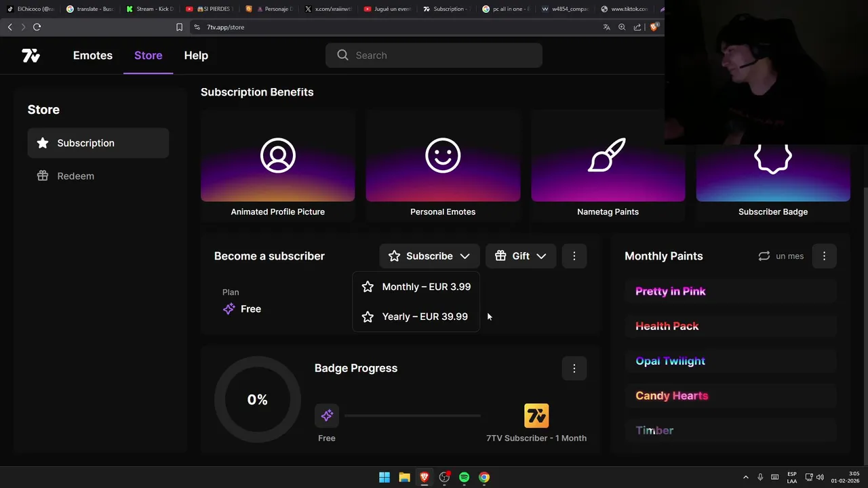Click the 7TV logo icon

click(31, 56)
